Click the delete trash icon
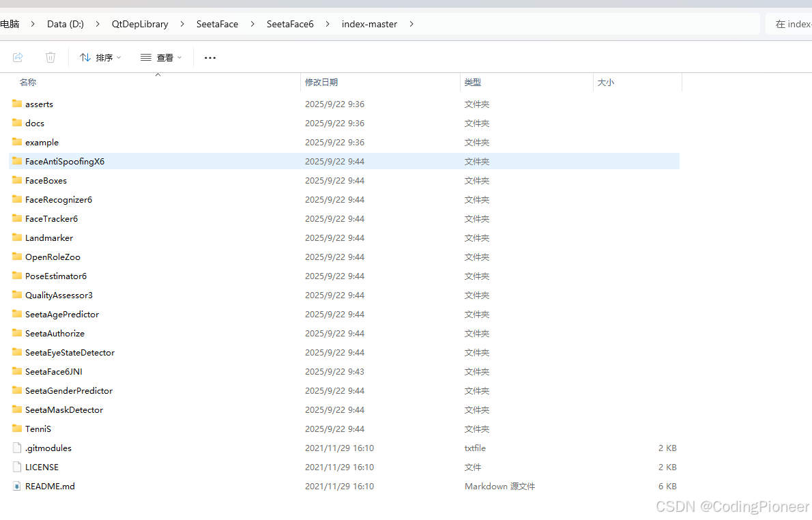Screen dimensions: 812x520 (x=50, y=57)
